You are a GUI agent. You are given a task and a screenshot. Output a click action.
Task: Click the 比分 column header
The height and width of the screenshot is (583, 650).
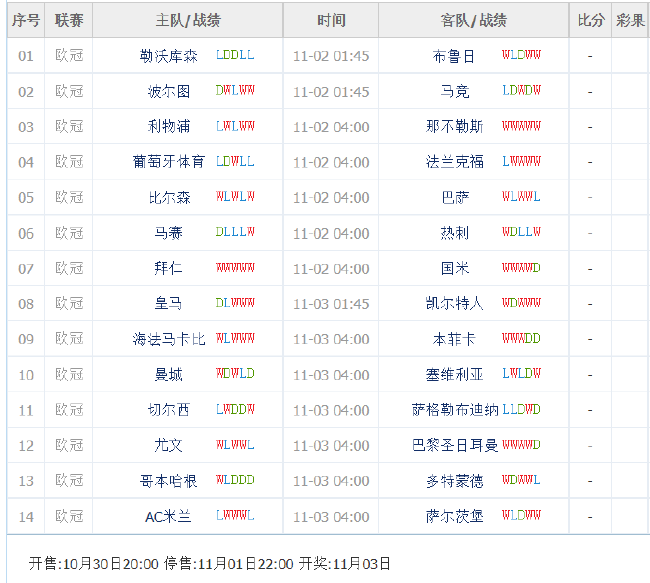point(590,20)
